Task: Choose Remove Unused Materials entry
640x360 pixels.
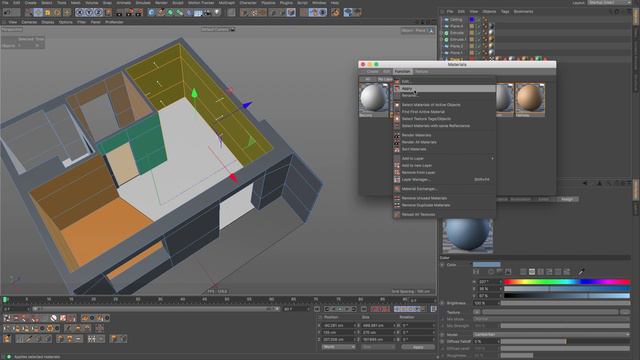Action: click(x=444, y=198)
